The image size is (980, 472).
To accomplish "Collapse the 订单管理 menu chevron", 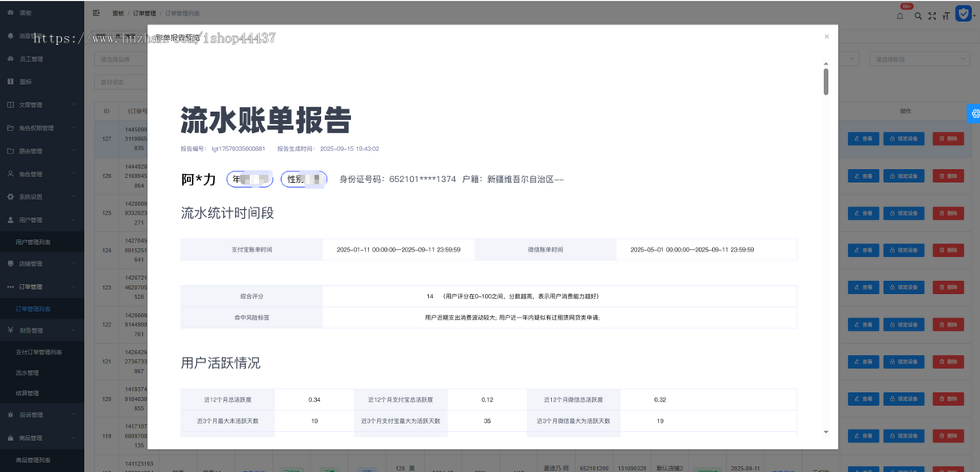I will coord(73,287).
